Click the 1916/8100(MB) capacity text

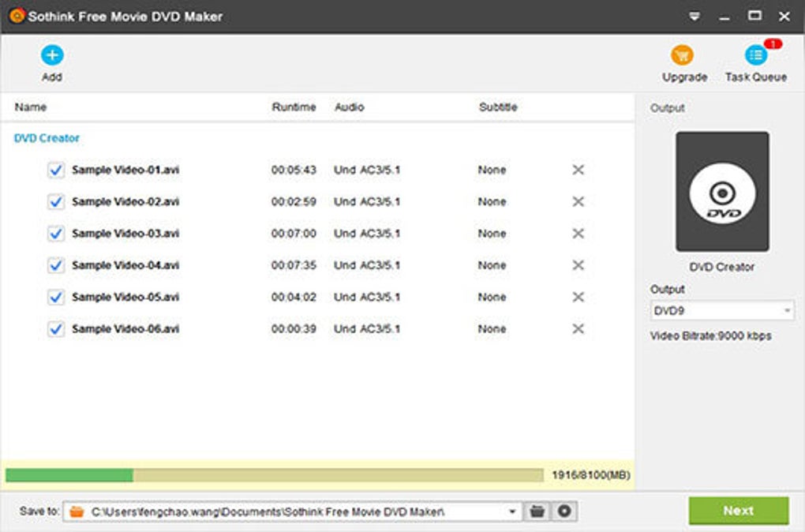click(591, 475)
